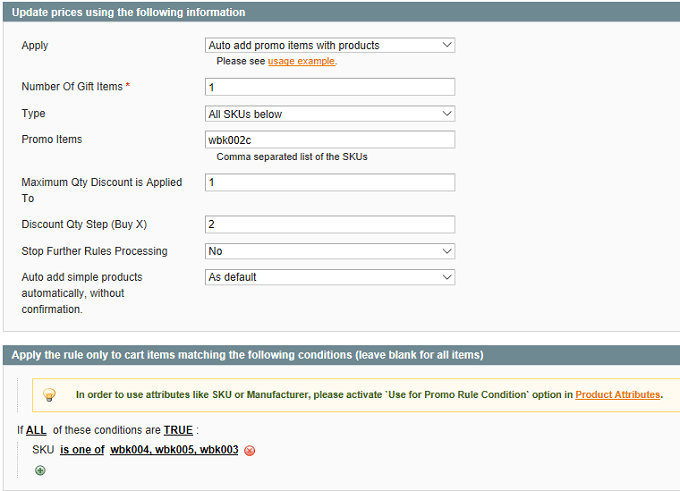Image resolution: width=680 pixels, height=491 pixels.
Task: Select Maximum Qty Discount input field
Action: point(330,182)
